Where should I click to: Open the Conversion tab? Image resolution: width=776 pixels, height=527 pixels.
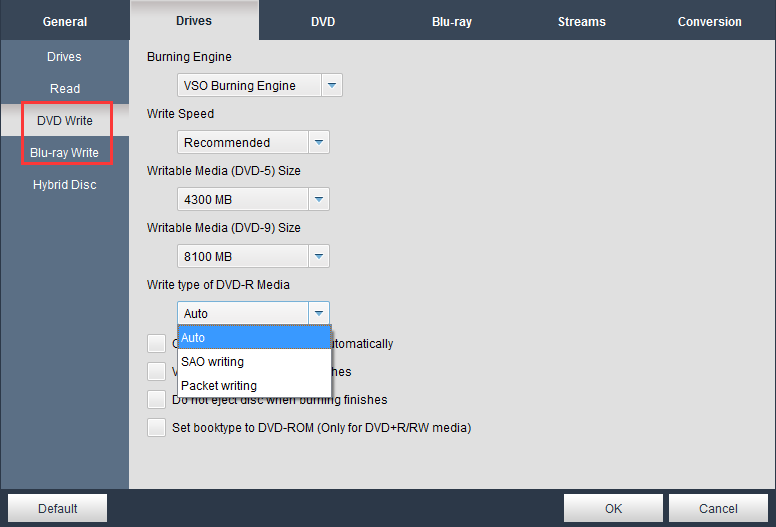tap(710, 21)
